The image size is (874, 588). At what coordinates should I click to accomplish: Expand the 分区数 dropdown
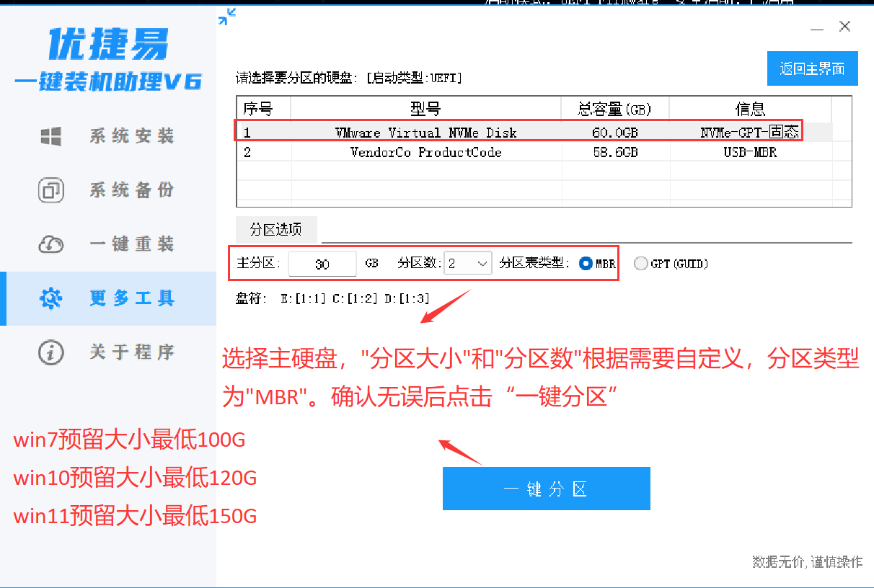coord(469,264)
